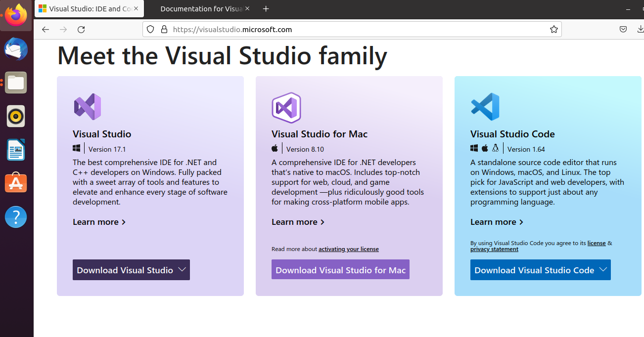Open the Visual Studio Code license link
The width and height of the screenshot is (644, 337).
(597, 243)
